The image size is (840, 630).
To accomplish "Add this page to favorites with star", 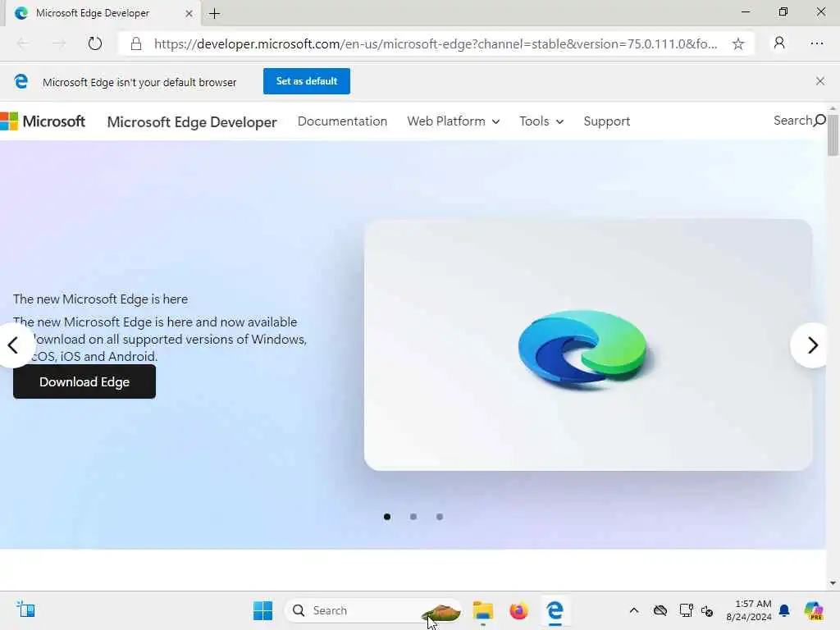I will click(738, 44).
